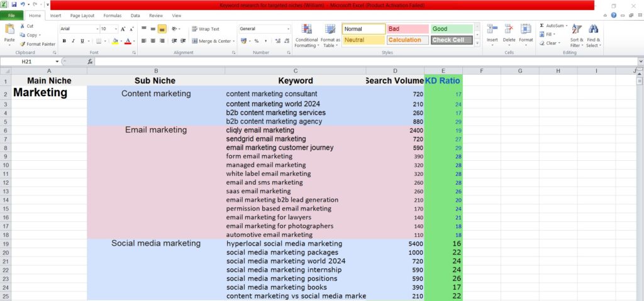Click AutoSum sigma icon
This screenshot has height=301, width=644.
coord(541,26)
